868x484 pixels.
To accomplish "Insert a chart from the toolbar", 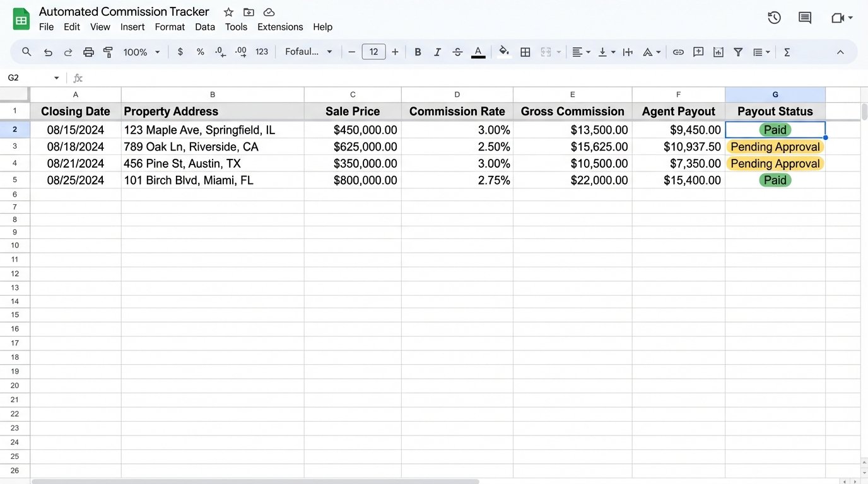I will pos(718,52).
